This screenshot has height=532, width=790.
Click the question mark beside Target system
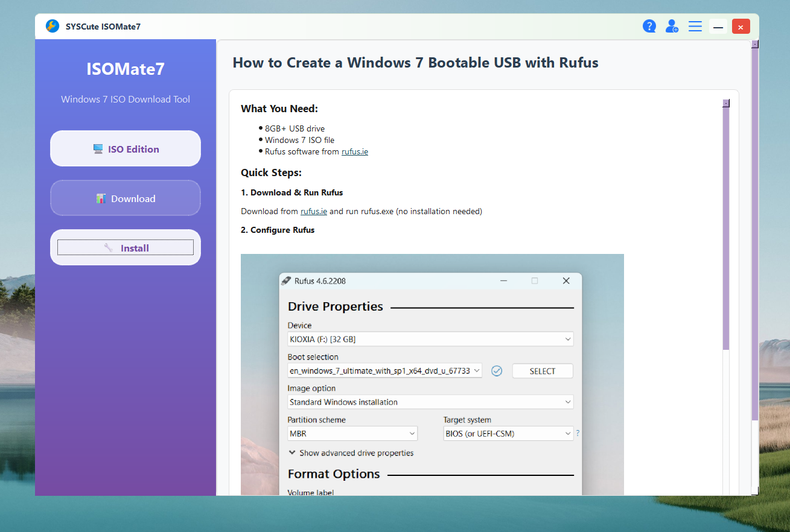point(578,433)
